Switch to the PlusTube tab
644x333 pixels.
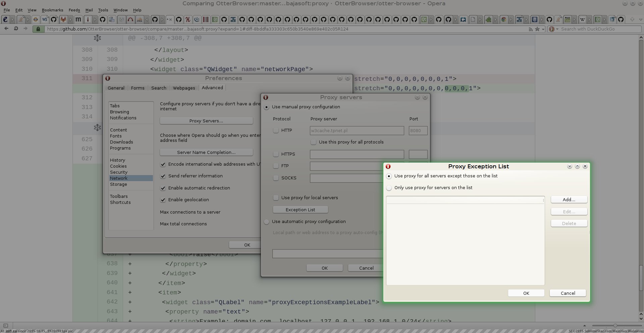pos(568,19)
